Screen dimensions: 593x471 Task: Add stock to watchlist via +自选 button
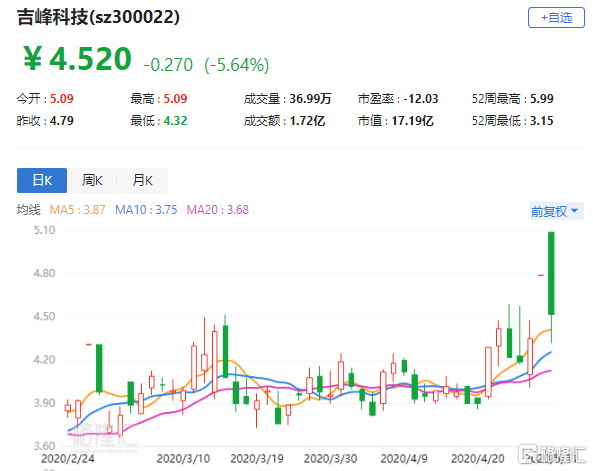(556, 17)
